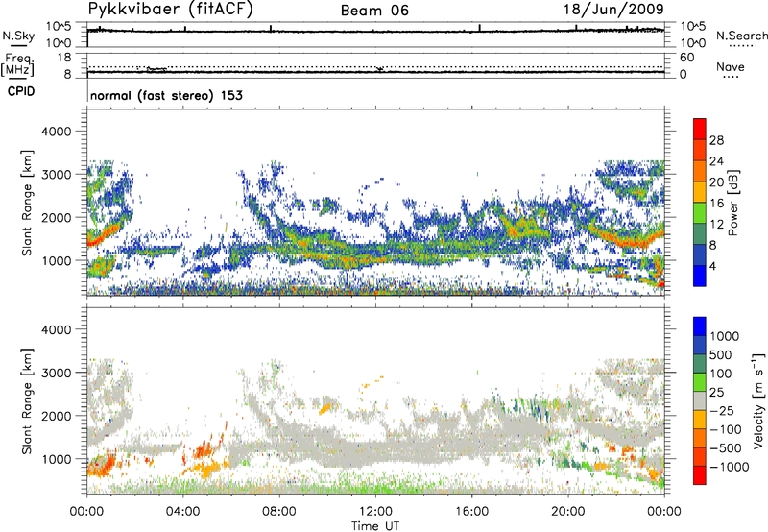Select the normal (fast stereo) 153 text
The width and height of the screenshot is (768, 532).
point(166,95)
